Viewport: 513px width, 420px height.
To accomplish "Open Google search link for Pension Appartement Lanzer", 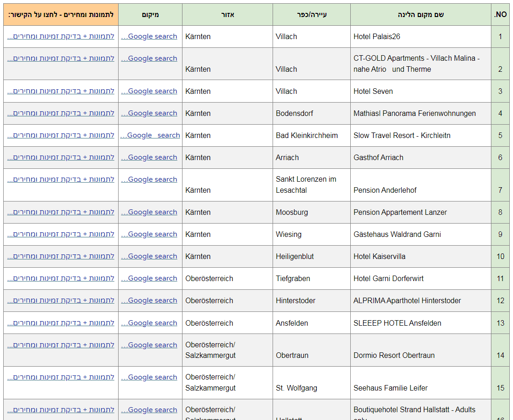I will coord(149,212).
